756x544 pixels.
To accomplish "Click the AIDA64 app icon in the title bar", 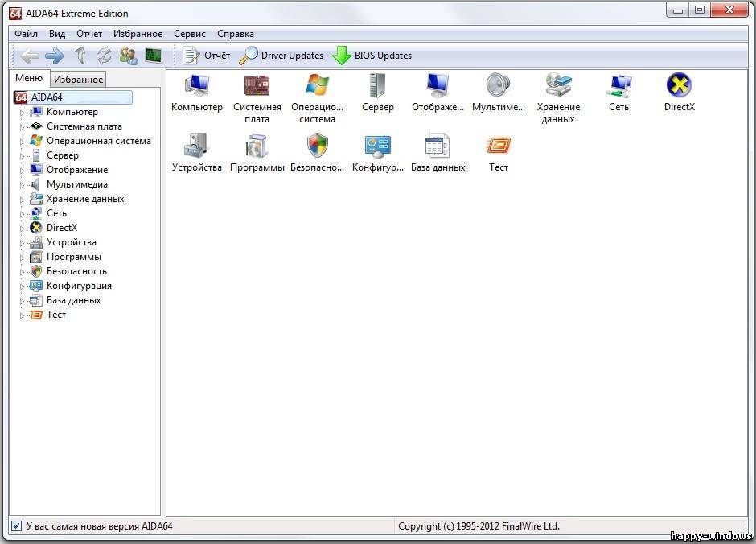I will click(x=15, y=13).
